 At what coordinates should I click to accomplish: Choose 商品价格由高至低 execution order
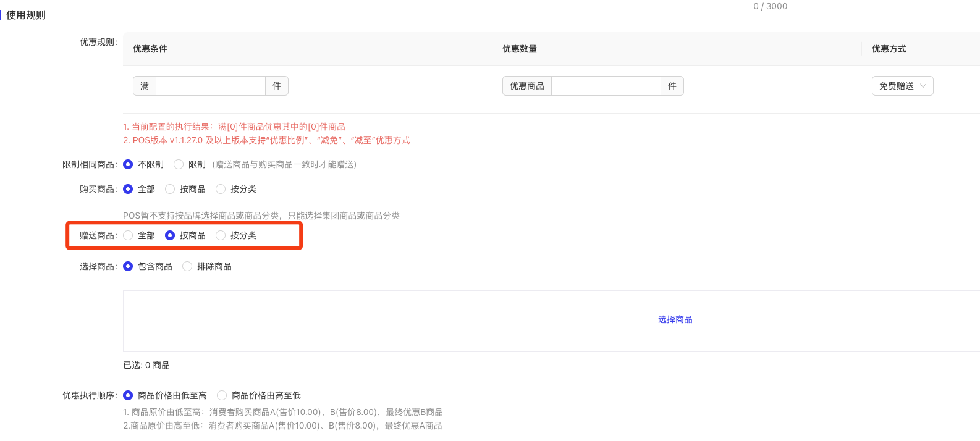click(222, 395)
